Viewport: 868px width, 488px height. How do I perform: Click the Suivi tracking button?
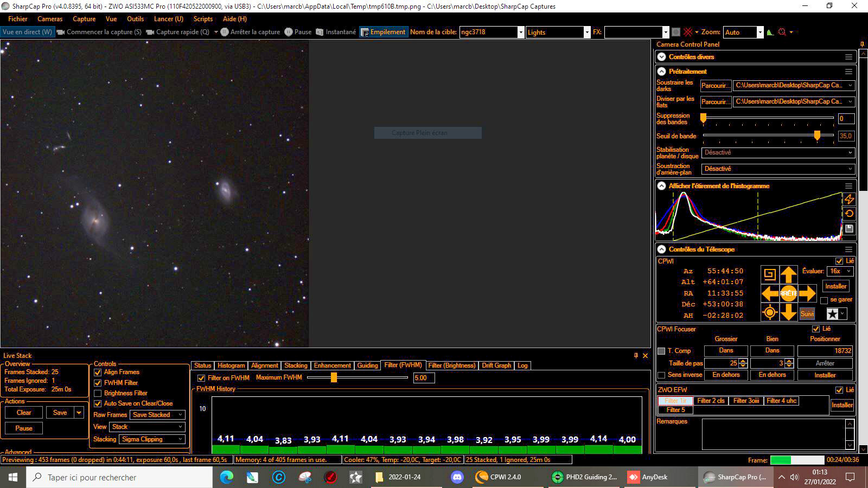[x=807, y=314]
